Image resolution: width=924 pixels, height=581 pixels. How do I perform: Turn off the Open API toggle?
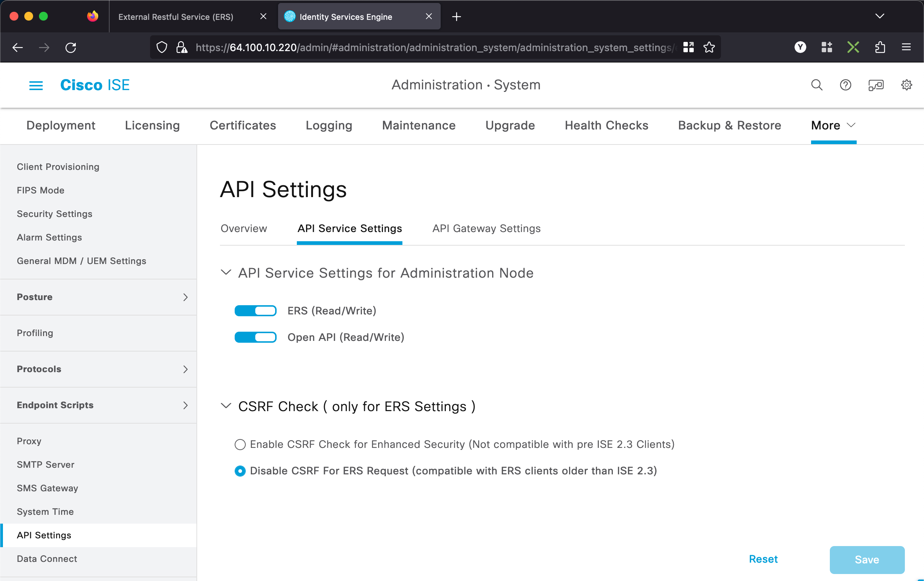pos(256,337)
